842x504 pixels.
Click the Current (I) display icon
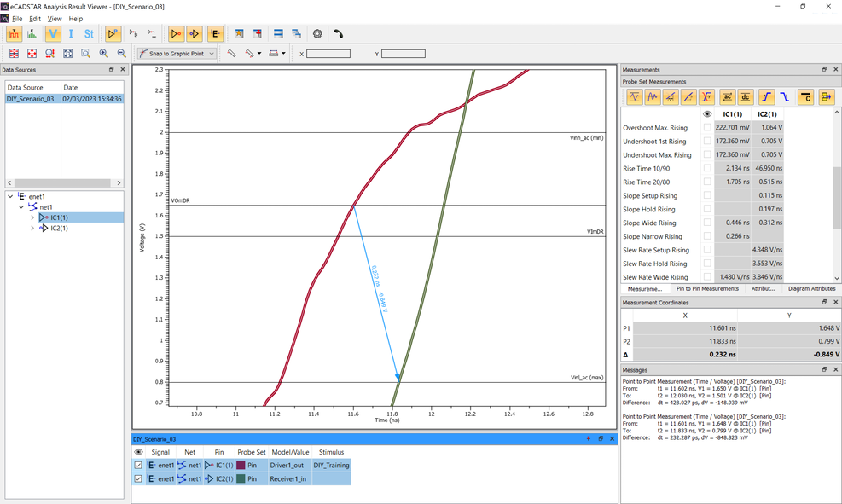(x=71, y=34)
